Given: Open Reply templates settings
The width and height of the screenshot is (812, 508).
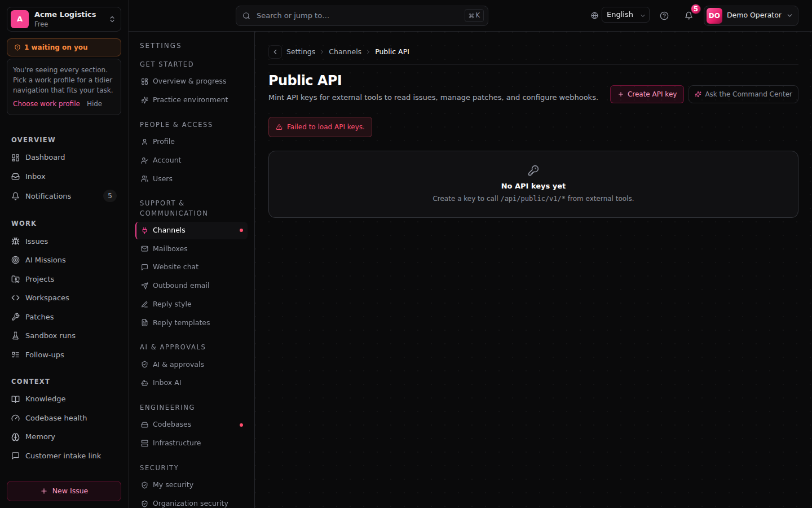Looking at the screenshot, I should pyautogui.click(x=192, y=323).
